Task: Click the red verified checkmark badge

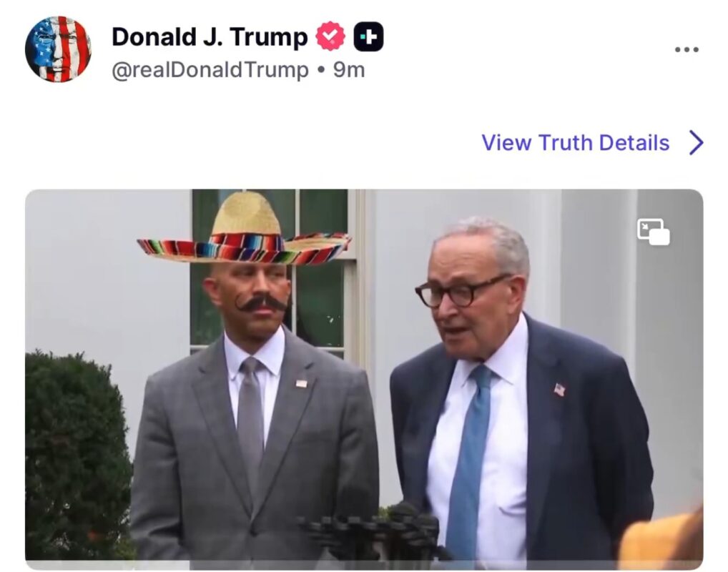Action: (x=330, y=36)
